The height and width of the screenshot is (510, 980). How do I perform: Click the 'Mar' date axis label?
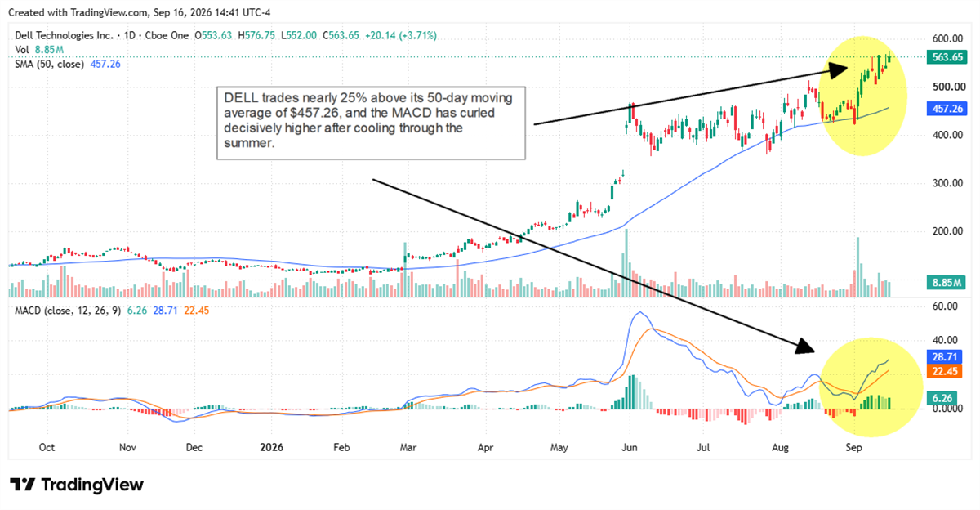(x=410, y=448)
